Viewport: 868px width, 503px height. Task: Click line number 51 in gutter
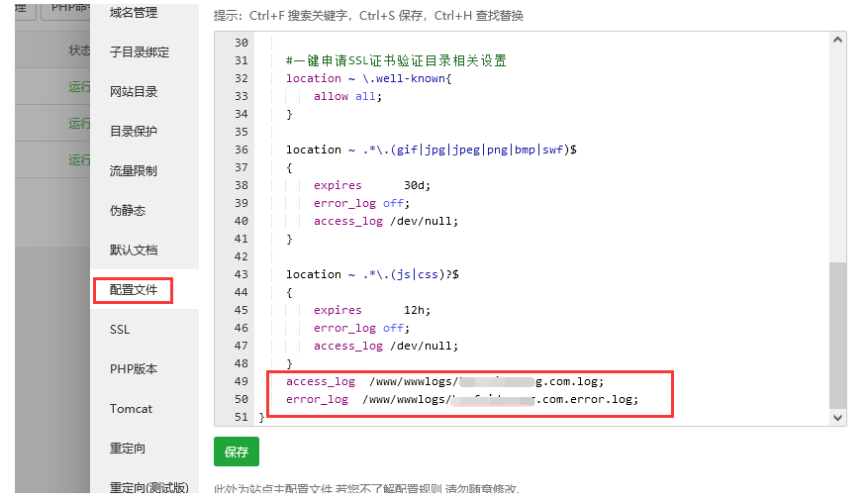click(241, 417)
